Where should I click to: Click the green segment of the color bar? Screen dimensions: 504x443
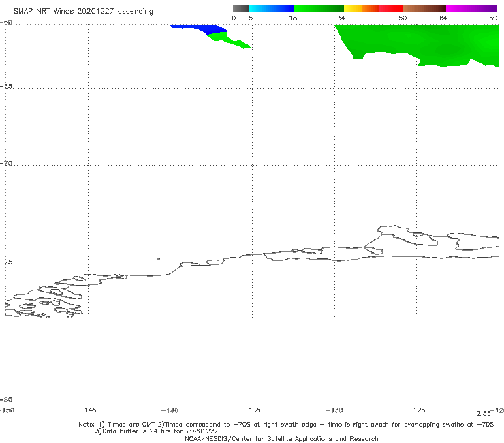pos(319,8)
